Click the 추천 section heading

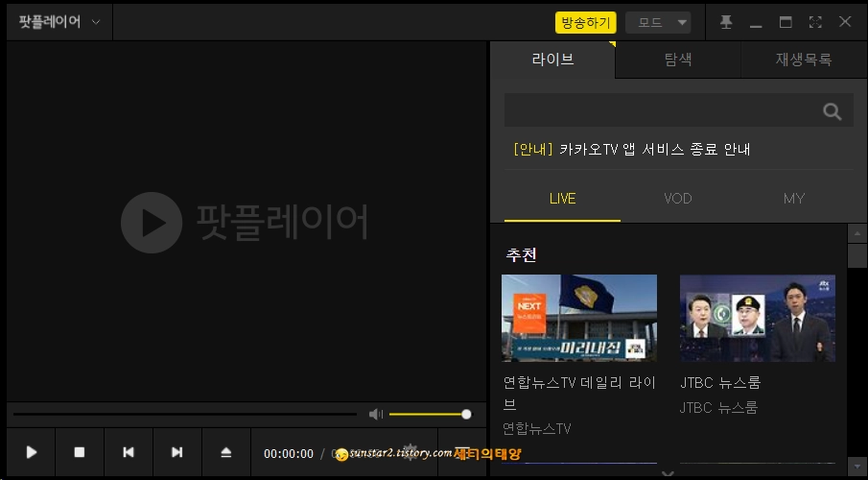point(521,254)
